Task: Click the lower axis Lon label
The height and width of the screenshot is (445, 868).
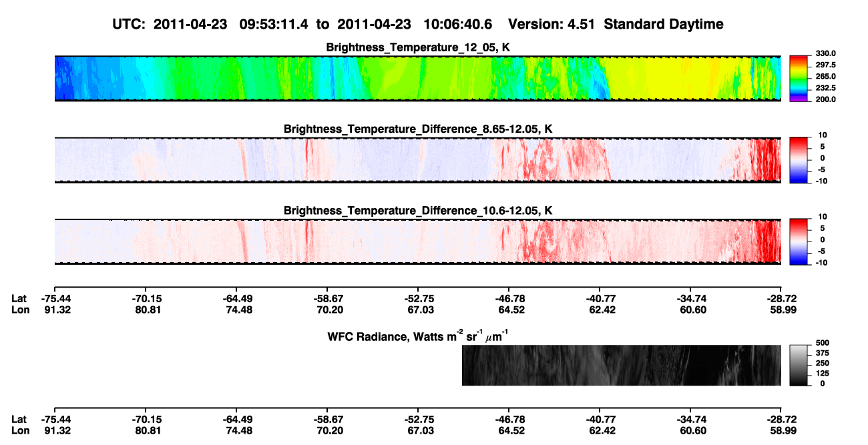Action: pos(20,430)
